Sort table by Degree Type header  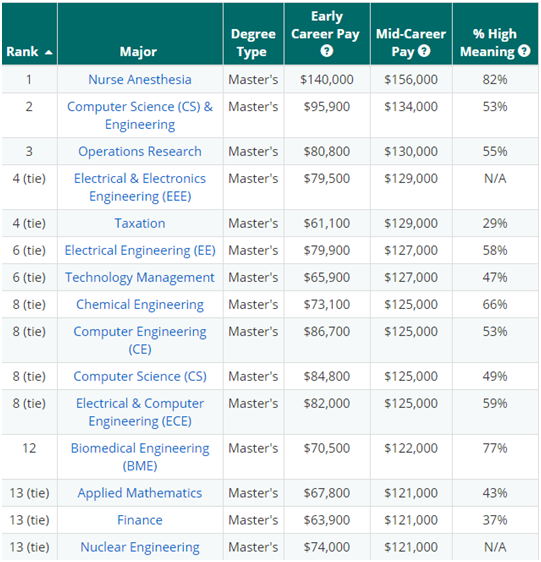click(253, 43)
